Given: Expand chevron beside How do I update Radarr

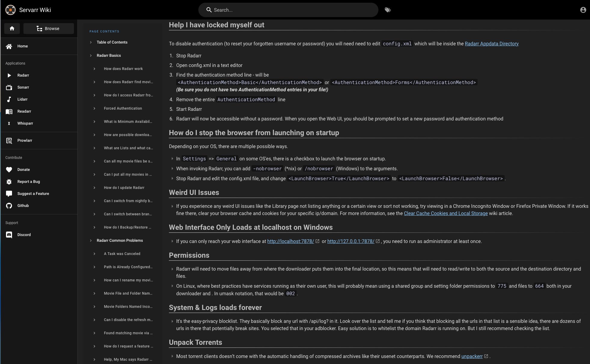Looking at the screenshot, I should pos(94,188).
